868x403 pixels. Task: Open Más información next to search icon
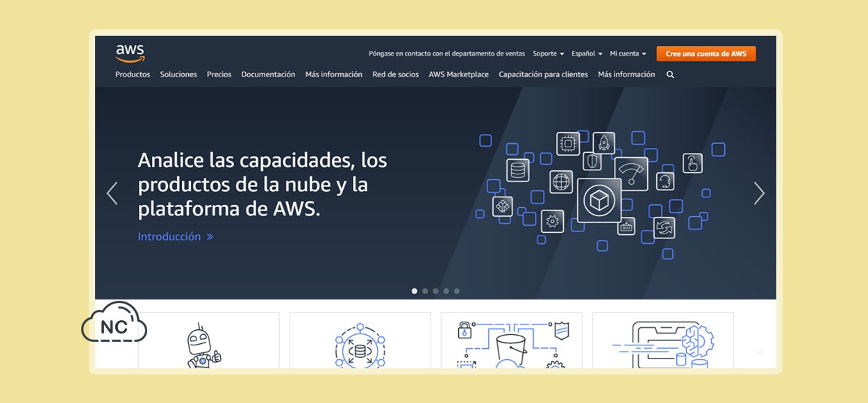(626, 74)
